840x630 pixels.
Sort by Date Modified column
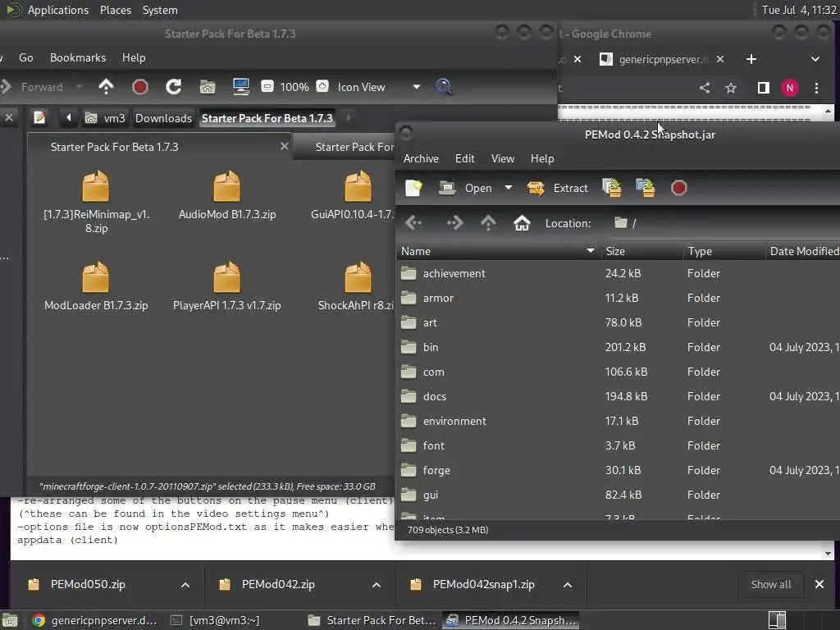pyautogui.click(x=802, y=251)
